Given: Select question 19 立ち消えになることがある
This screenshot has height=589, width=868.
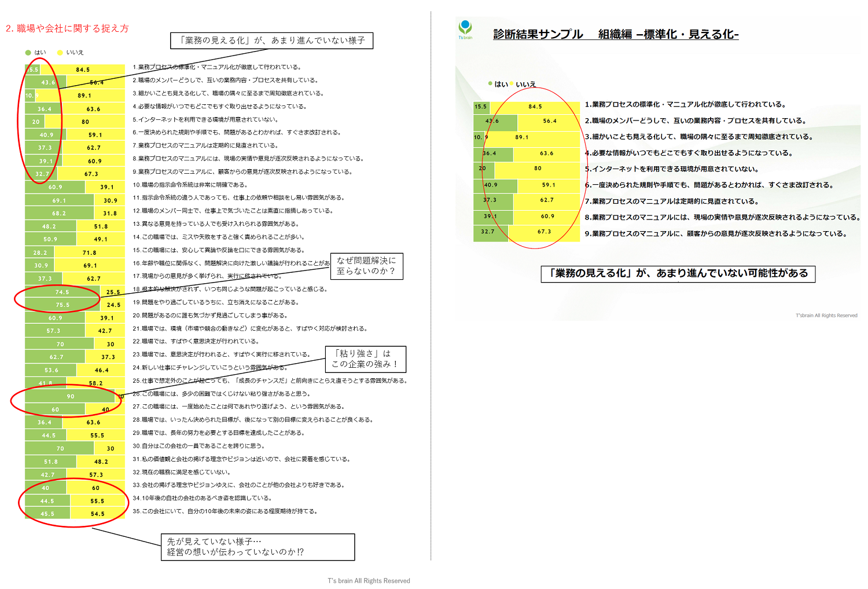Looking at the screenshot, I should [216, 302].
